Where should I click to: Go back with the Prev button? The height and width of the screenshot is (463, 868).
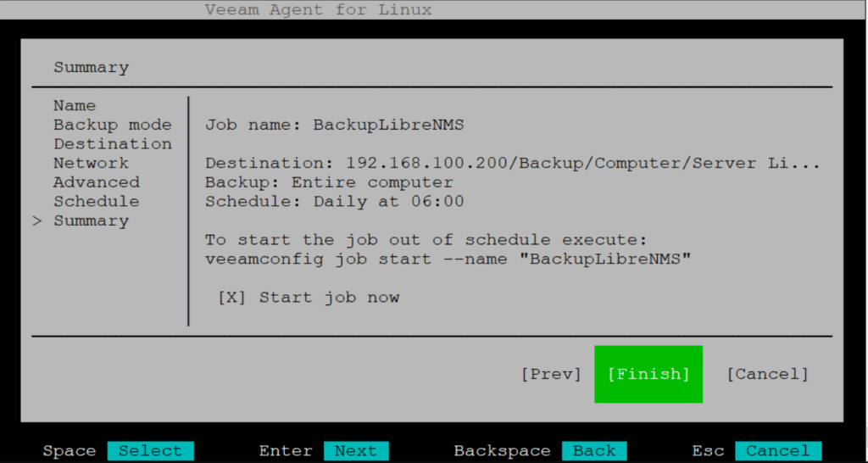coord(551,375)
